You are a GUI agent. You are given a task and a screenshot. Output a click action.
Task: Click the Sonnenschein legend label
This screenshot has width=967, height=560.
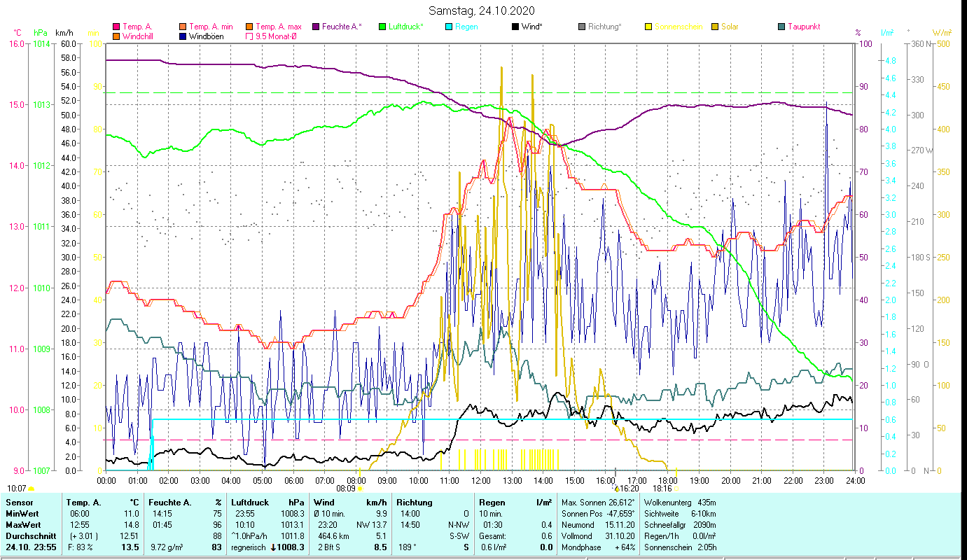click(678, 27)
